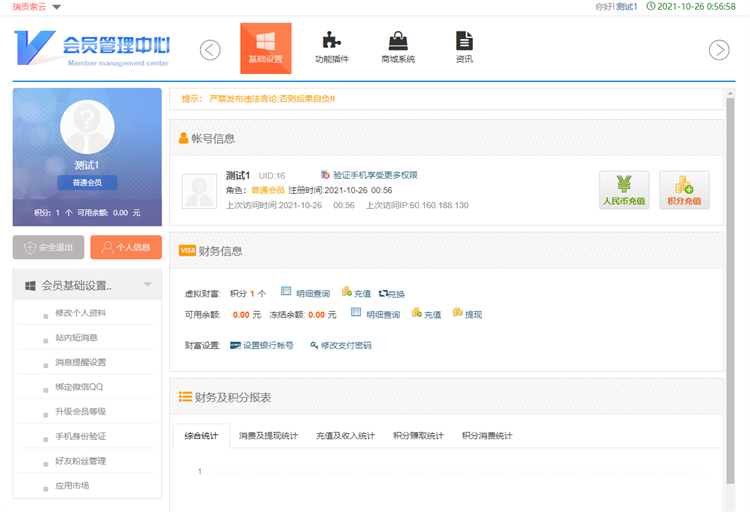Open 设置银行帐号 link
The height and width of the screenshot is (512, 750).
tap(268, 345)
